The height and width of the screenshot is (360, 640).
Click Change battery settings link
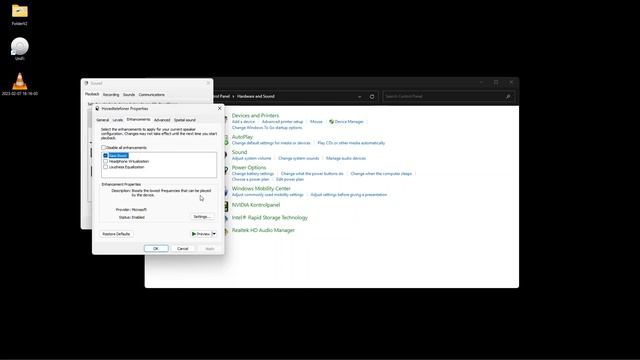coord(253,174)
